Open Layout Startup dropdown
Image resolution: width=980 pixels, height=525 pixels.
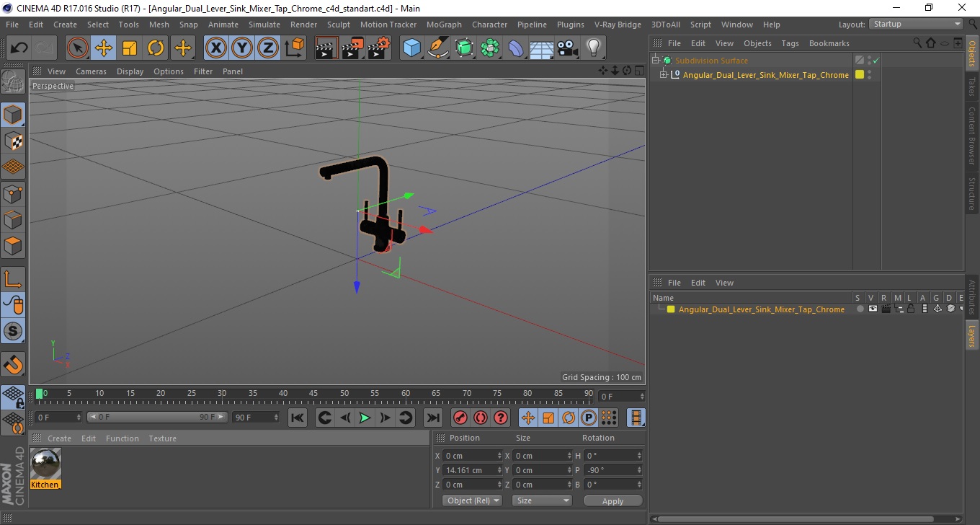[916, 24]
